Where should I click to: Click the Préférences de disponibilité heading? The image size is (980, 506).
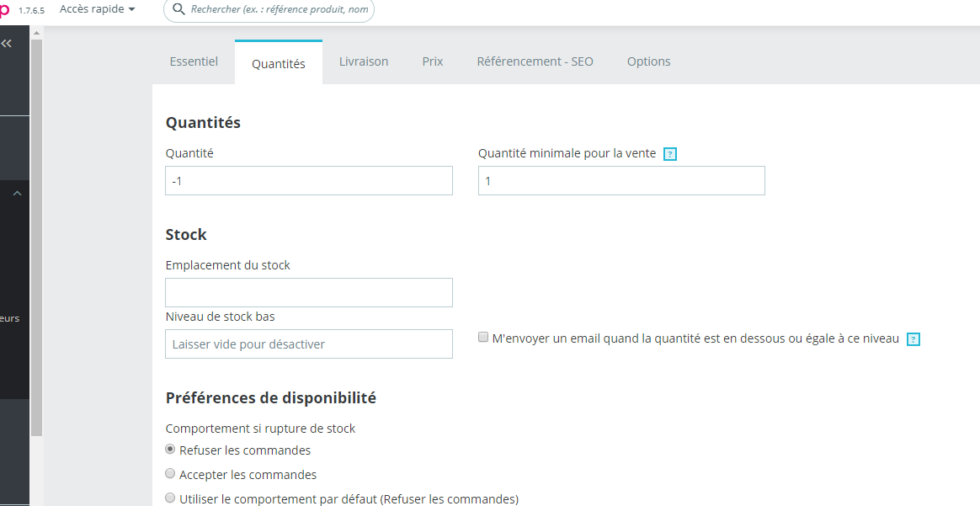[270, 398]
